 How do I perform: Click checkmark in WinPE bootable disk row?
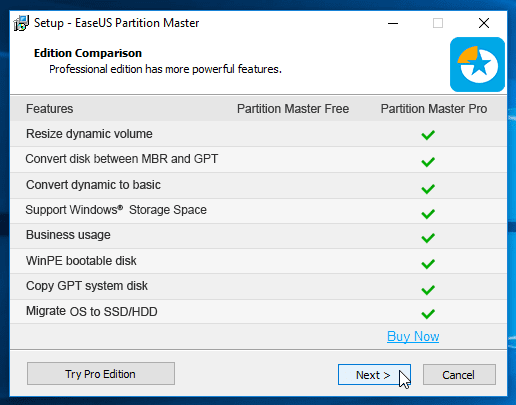[x=428, y=264]
